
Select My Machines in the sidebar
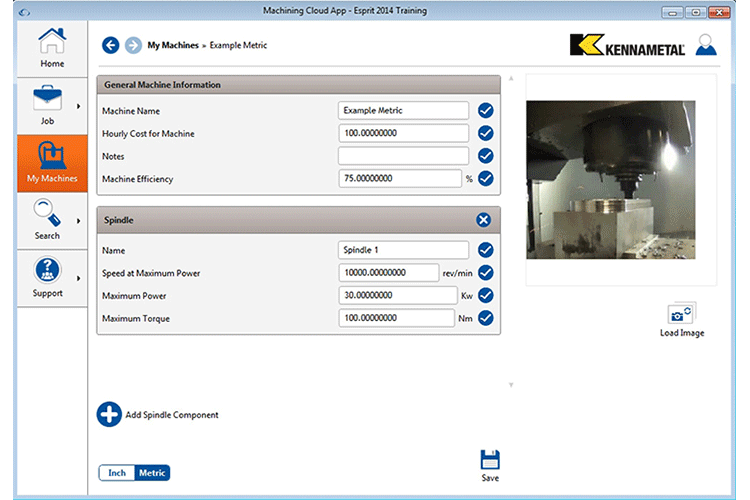coord(52,163)
